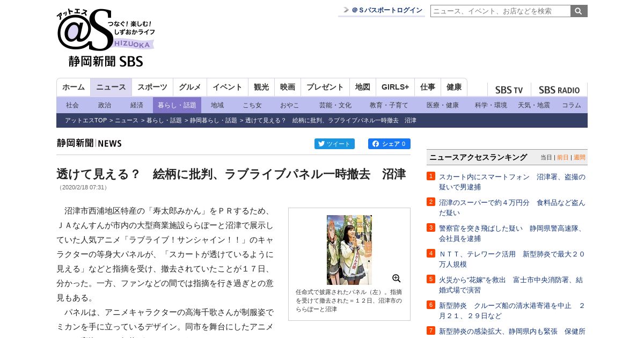The image size is (644, 338).
Task: Open the @S Shizuoka Shimbun SBS logo
Action: [x=106, y=38]
